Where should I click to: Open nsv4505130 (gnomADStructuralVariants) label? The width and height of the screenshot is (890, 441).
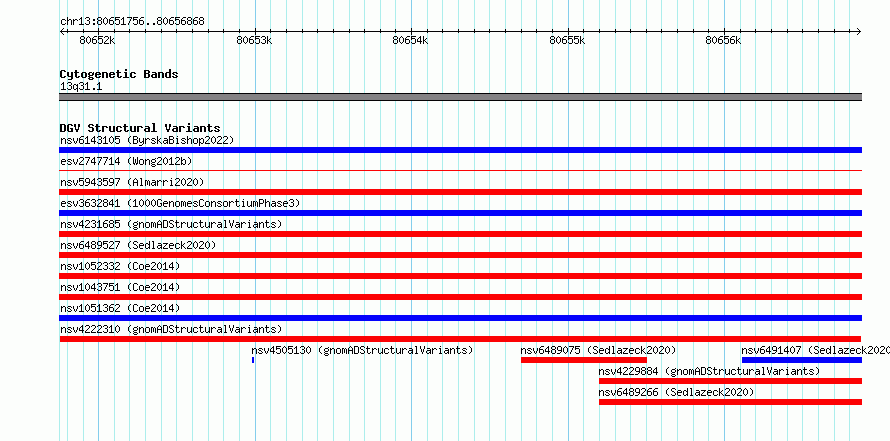point(362,350)
